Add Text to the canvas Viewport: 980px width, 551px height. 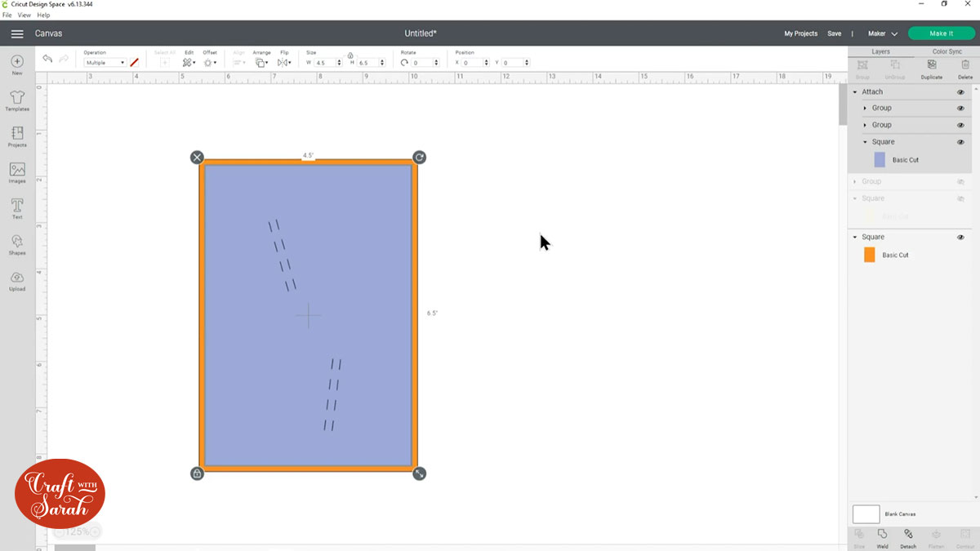point(17,208)
